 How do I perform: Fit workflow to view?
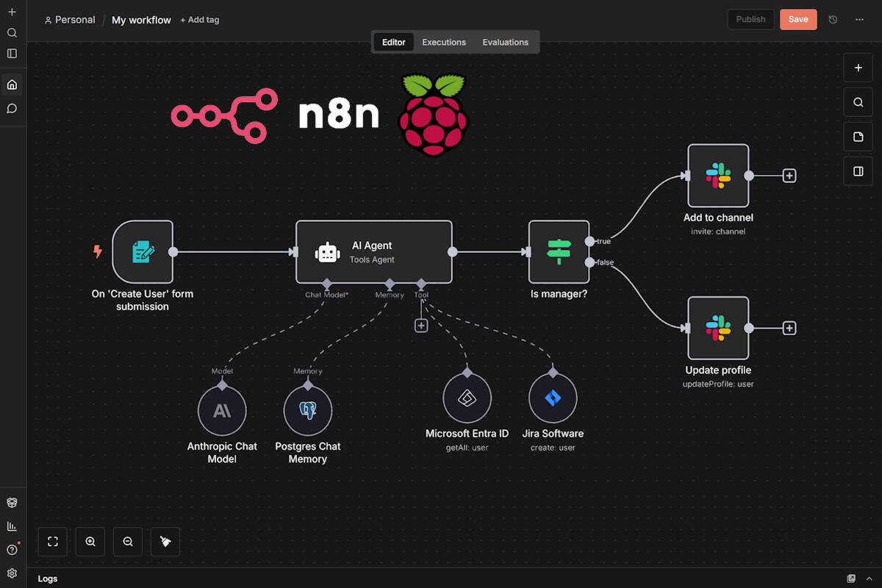pos(53,542)
